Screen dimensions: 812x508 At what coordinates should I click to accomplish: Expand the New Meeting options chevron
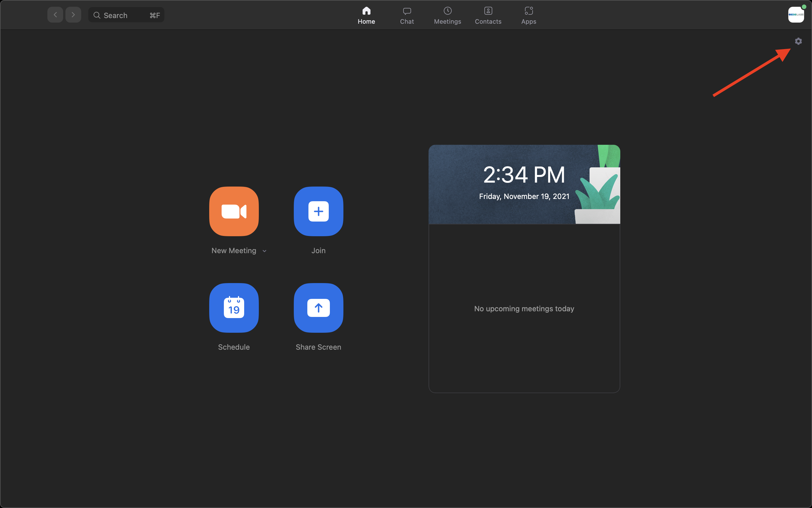coord(264,251)
